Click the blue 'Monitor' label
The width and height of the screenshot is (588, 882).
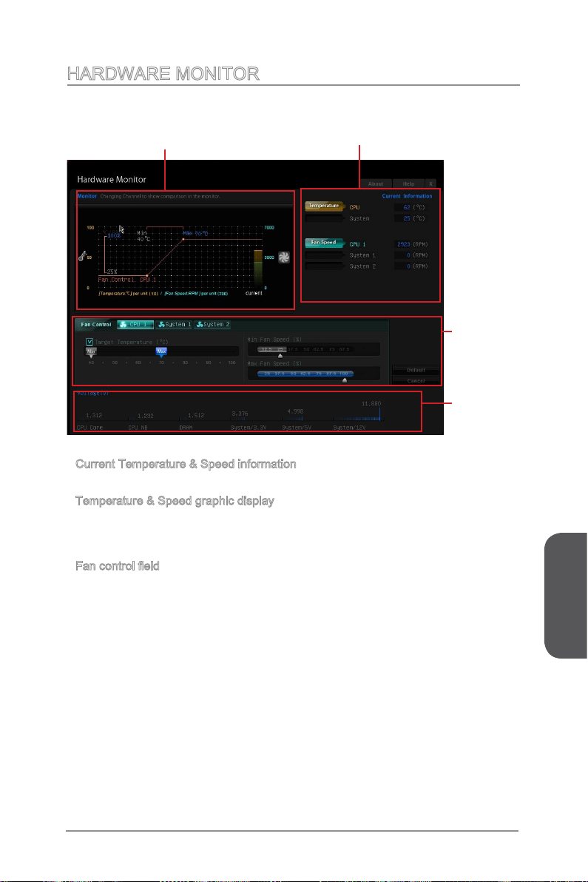pos(87,196)
